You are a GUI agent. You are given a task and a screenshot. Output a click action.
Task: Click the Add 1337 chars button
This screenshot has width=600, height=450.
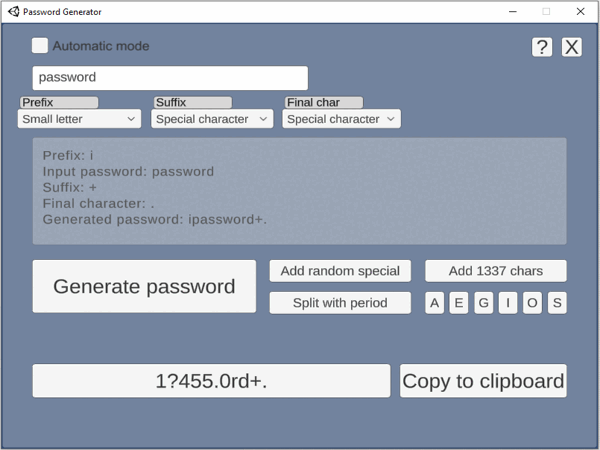click(496, 271)
